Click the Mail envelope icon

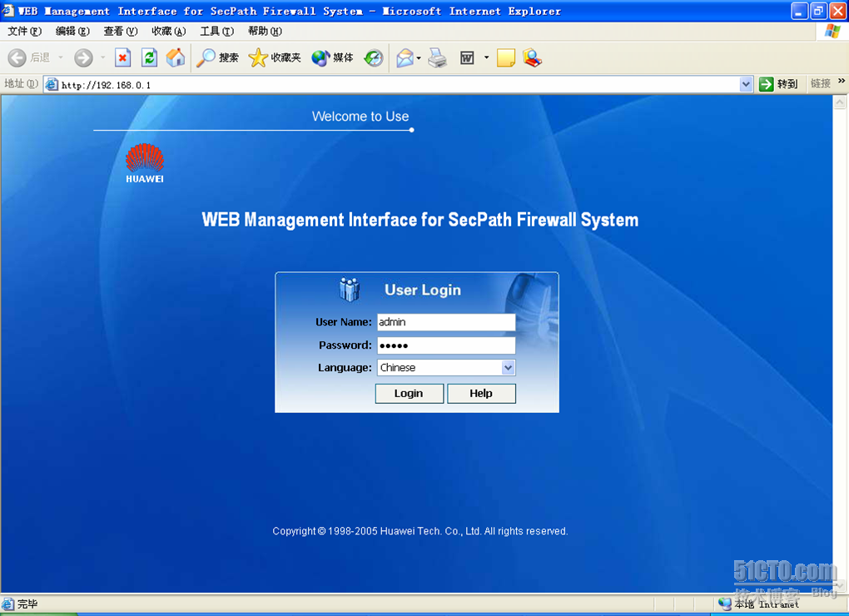coord(405,57)
